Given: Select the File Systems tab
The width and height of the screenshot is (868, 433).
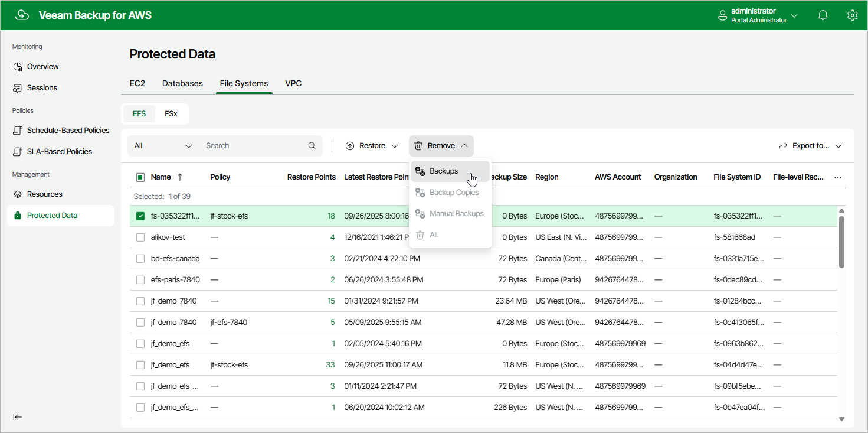Looking at the screenshot, I should pos(244,83).
